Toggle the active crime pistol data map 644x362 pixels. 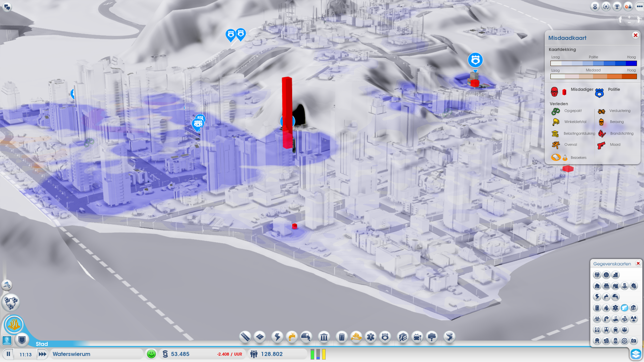[x=624, y=308]
